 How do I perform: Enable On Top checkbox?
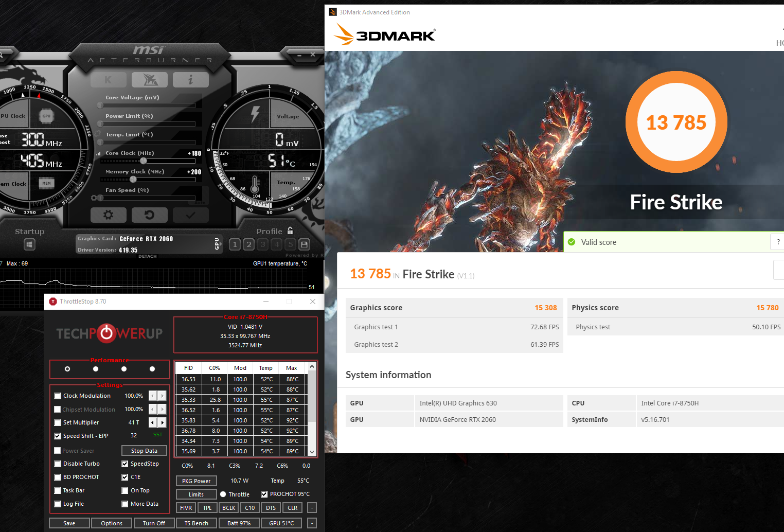125,490
